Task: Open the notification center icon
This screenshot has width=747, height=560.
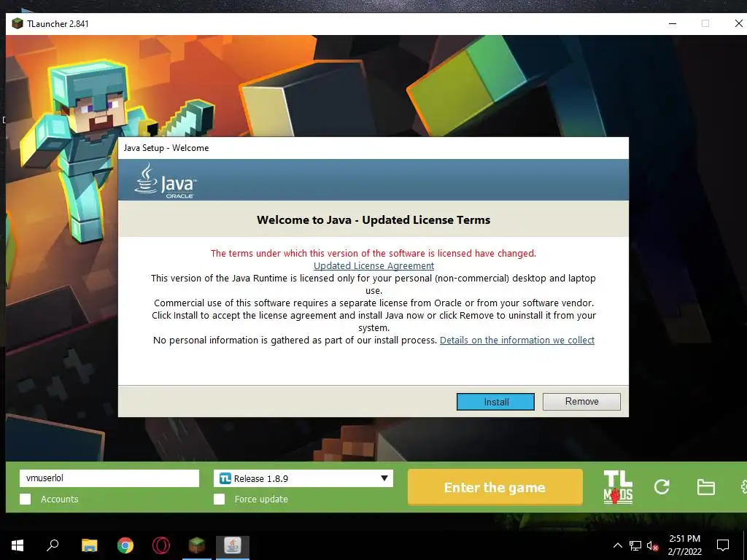Action: pyautogui.click(x=723, y=545)
